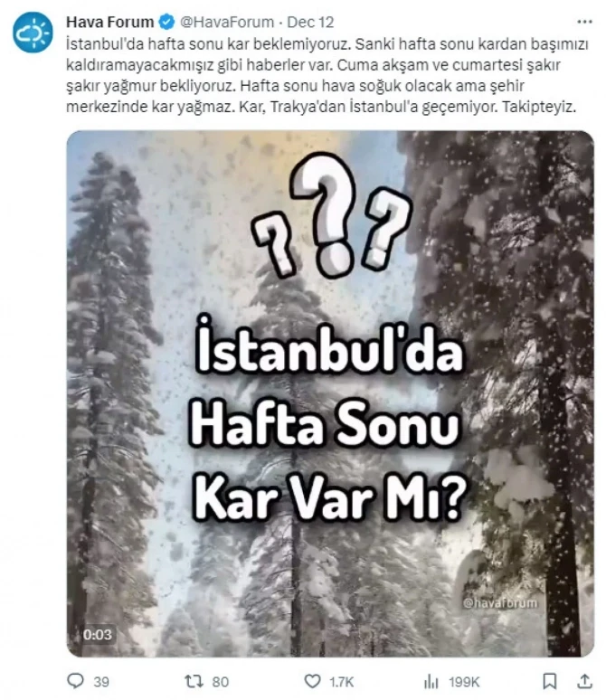This screenshot has width=606, height=700.
Task: Click the repost arrows icon
Action: point(194,681)
